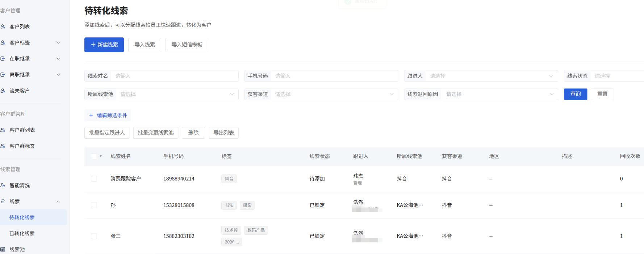The width and height of the screenshot is (644, 254).
Task: Open the 所属线索池 filter dropdown
Action: tap(162, 94)
